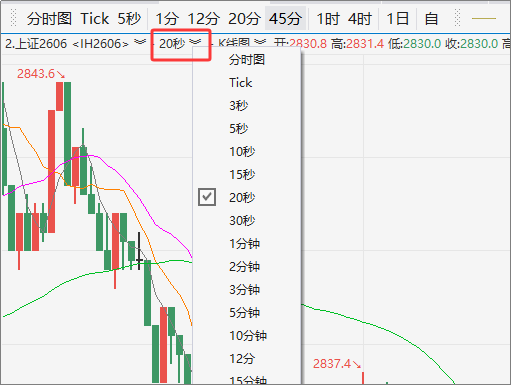The height and width of the screenshot is (385, 511).
Task: Select the Tick period tab
Action: 95,18
